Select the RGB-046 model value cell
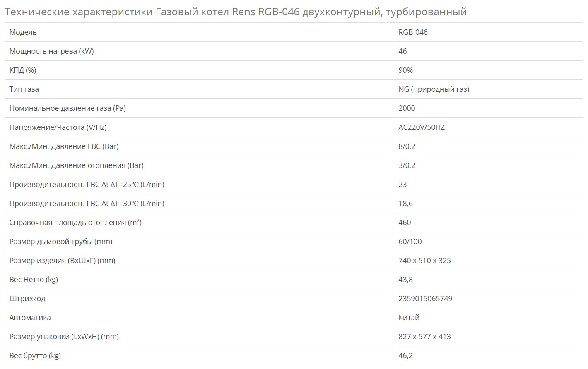588x369 pixels. [413, 32]
